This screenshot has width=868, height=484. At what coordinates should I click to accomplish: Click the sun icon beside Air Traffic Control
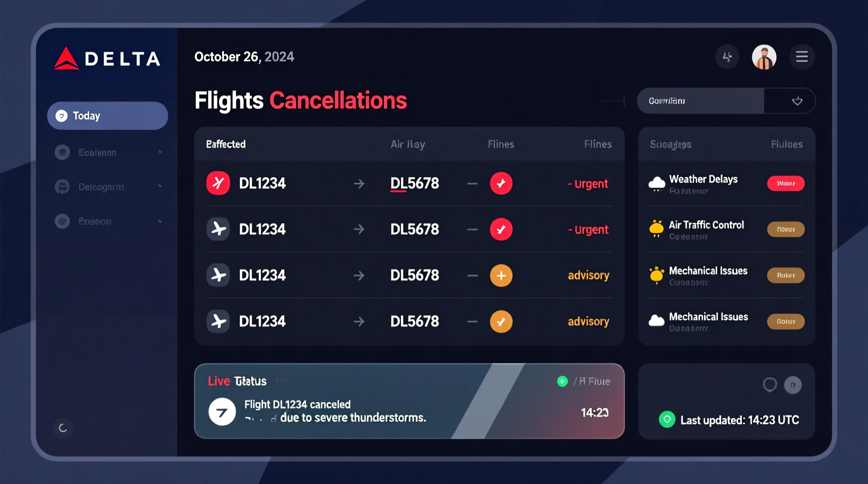656,229
